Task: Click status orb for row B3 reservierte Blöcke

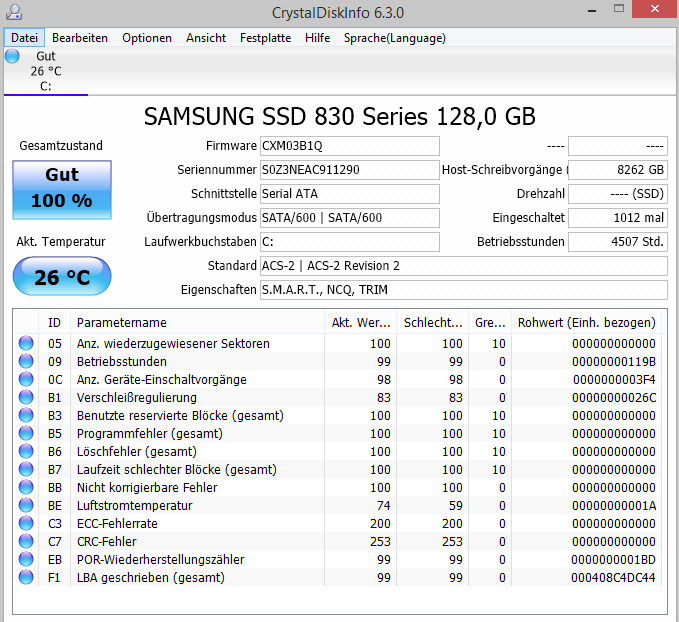Action: click(26, 415)
